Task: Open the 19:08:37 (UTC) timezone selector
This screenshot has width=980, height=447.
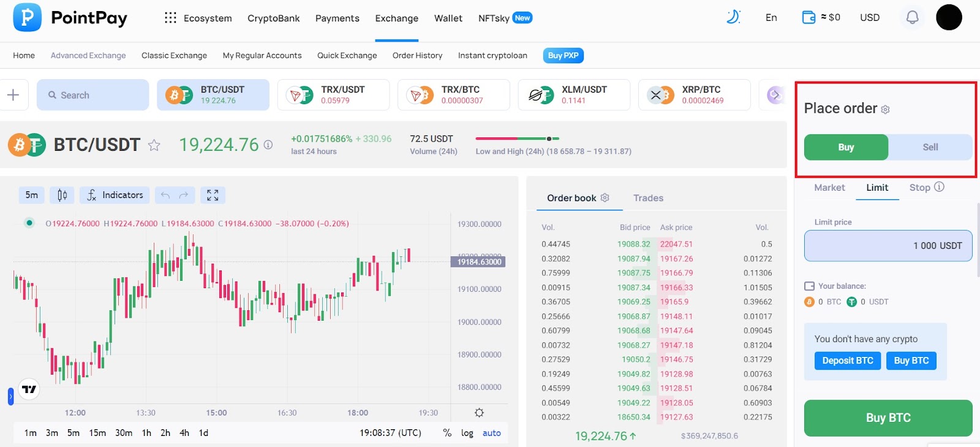Action: click(x=390, y=433)
